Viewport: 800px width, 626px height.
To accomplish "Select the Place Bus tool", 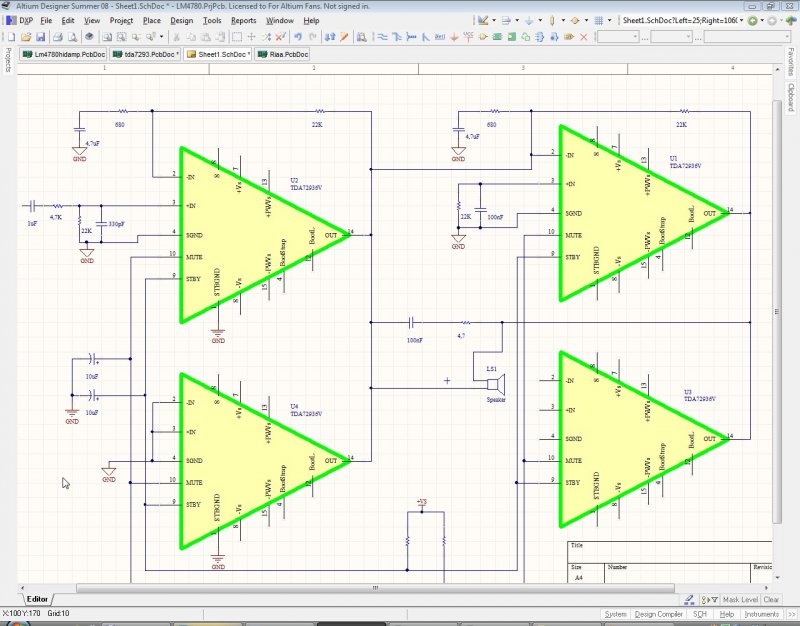I will coord(396,37).
